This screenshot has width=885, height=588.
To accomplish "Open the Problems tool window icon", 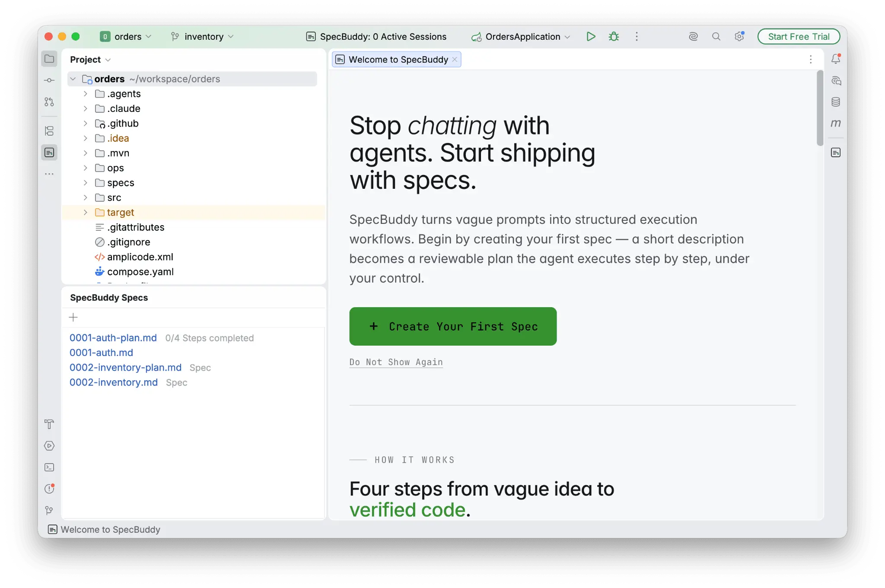I will 49,489.
